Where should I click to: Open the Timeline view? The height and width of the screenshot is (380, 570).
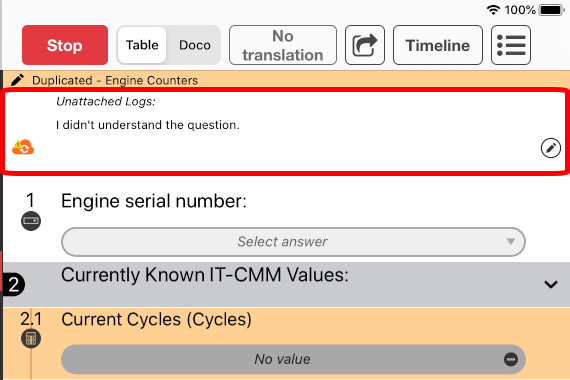point(438,45)
